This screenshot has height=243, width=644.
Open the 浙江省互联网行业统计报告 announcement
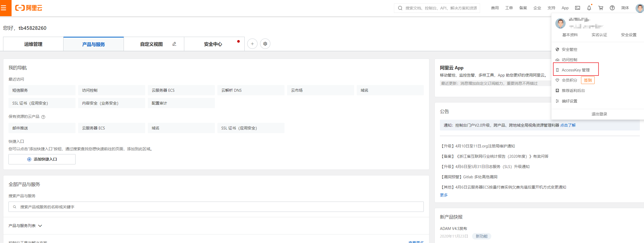(x=494, y=156)
